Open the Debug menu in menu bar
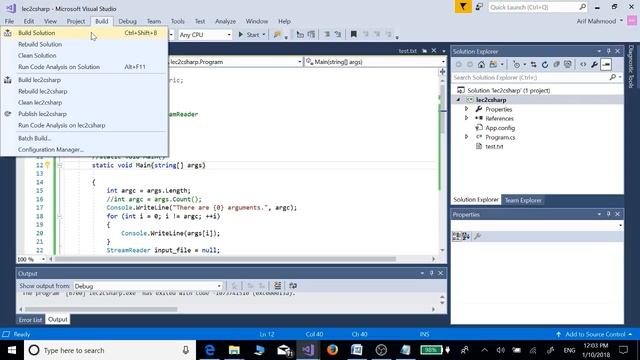This screenshot has width=640, height=360. click(x=127, y=21)
